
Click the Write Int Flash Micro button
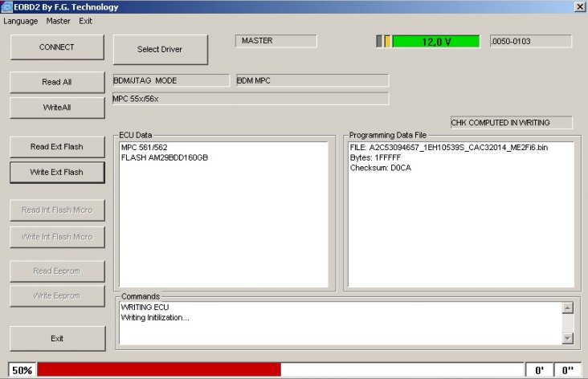coord(57,237)
